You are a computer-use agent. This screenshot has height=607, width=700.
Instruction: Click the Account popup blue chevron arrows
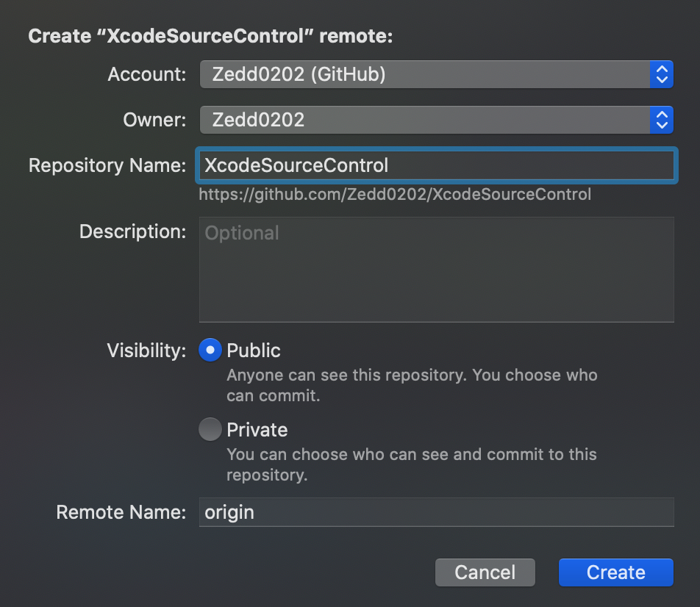pyautogui.click(x=662, y=74)
